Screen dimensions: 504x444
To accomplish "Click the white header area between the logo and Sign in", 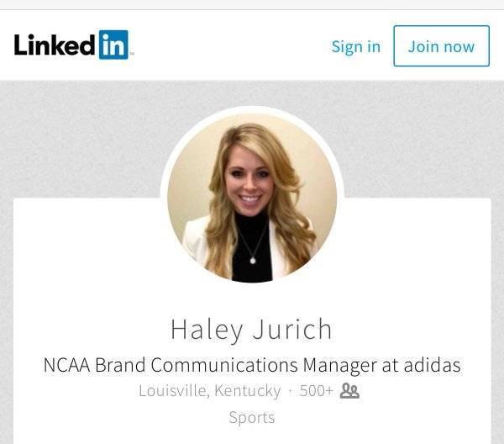I will click(230, 45).
